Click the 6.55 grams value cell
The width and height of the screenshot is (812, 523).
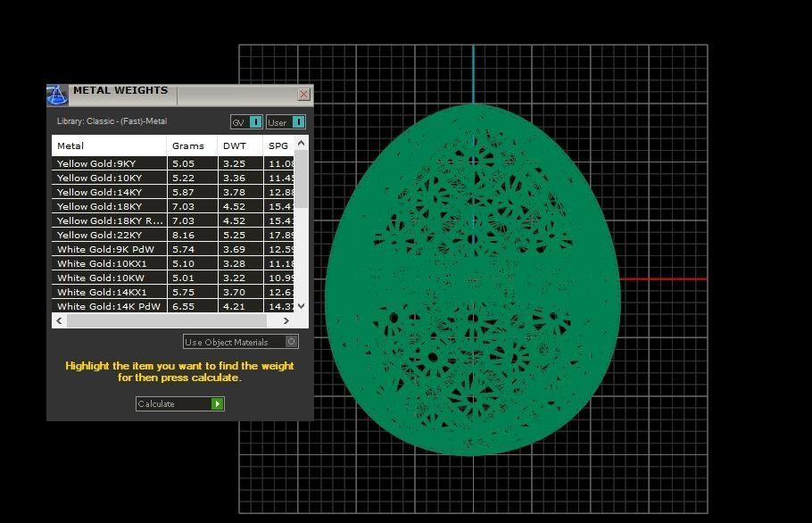click(192, 306)
